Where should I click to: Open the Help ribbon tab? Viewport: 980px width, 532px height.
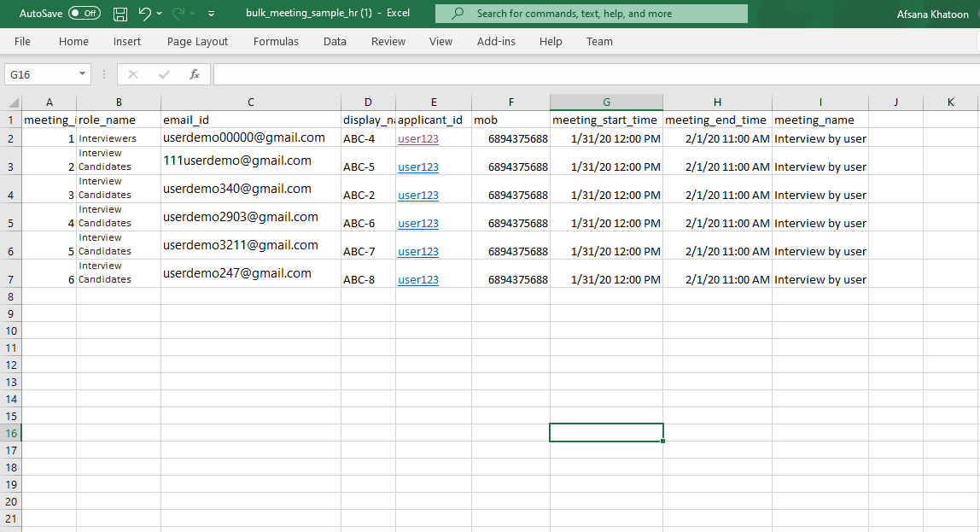pyautogui.click(x=551, y=41)
